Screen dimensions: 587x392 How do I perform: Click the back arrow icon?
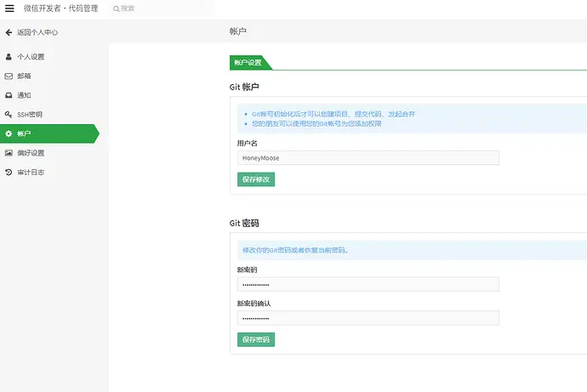coord(9,32)
